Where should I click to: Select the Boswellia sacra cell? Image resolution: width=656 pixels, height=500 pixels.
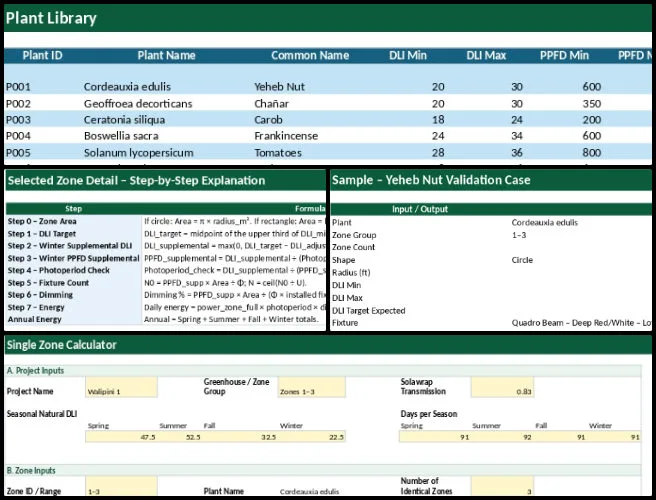tap(121, 136)
